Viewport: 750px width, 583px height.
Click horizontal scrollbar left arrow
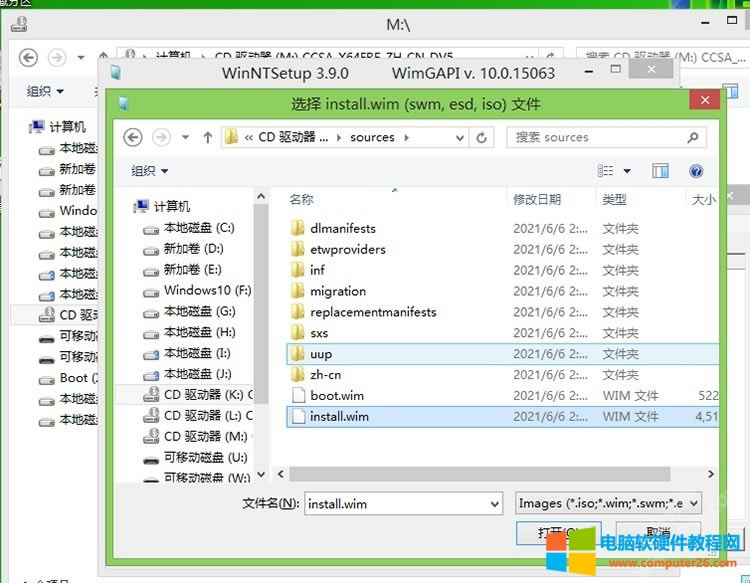pyautogui.click(x=281, y=474)
